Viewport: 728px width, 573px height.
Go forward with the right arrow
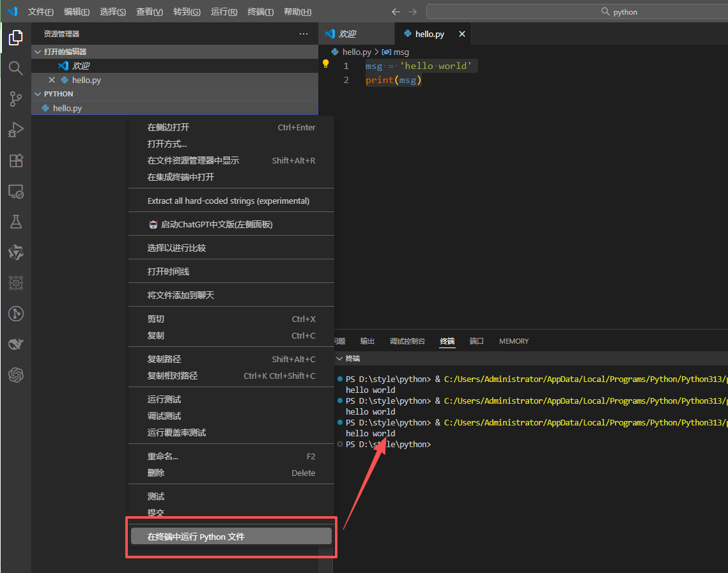pyautogui.click(x=412, y=11)
